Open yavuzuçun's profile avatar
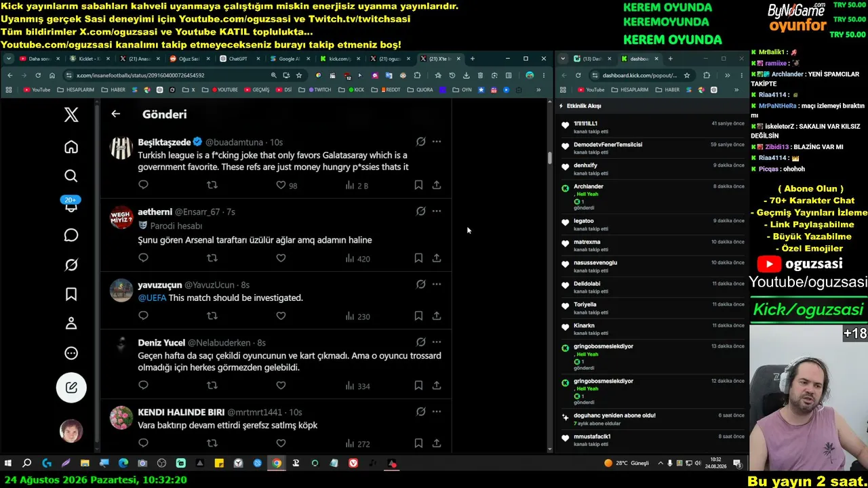Image resolution: width=868 pixels, height=488 pixels. point(121,290)
